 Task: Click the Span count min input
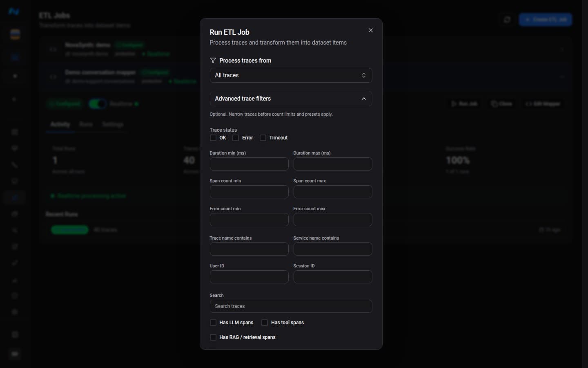pyautogui.click(x=249, y=192)
